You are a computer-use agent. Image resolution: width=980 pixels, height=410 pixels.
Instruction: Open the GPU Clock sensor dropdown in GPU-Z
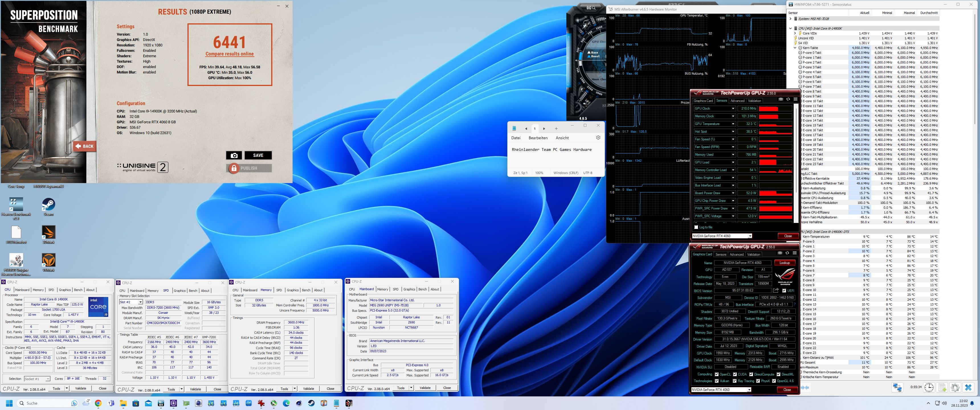point(733,108)
